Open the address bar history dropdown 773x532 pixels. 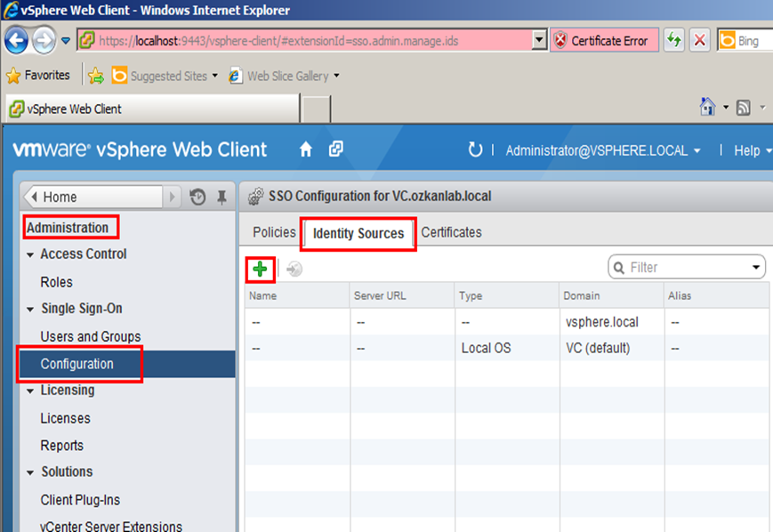click(x=539, y=40)
